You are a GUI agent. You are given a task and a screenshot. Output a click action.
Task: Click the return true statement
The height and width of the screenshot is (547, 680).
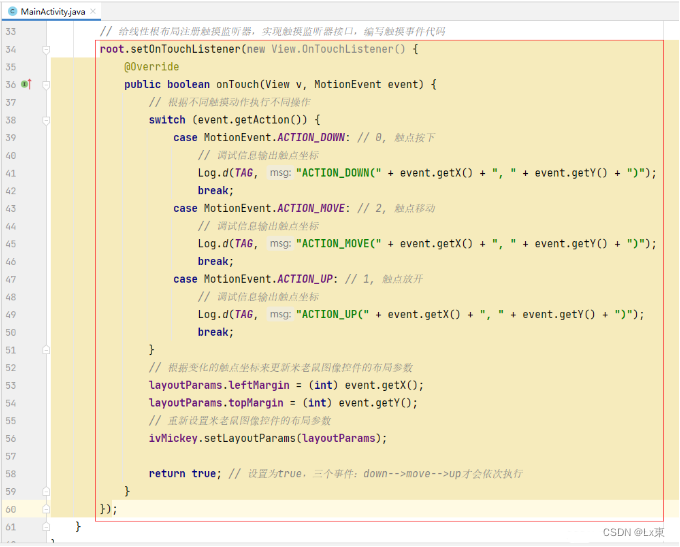pyautogui.click(x=185, y=474)
